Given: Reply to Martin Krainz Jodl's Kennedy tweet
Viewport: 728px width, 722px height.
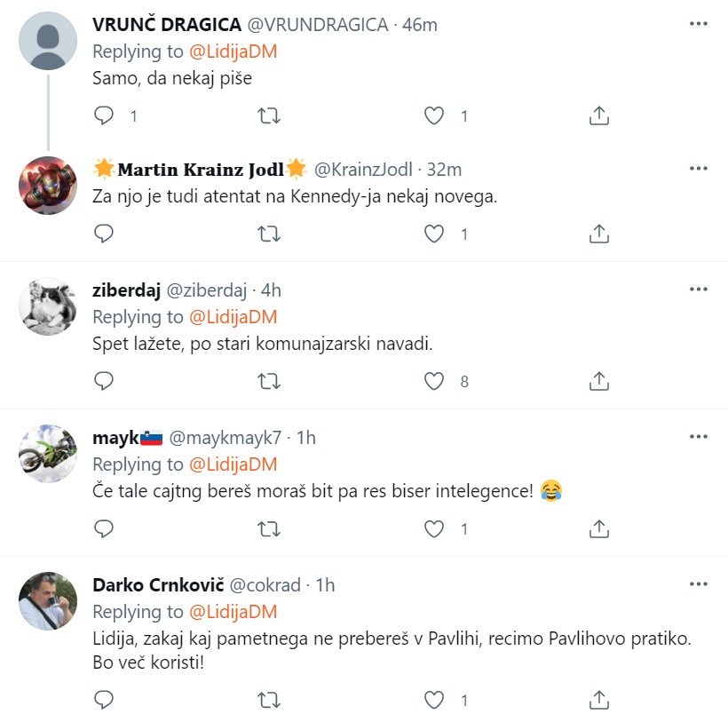Looking at the screenshot, I should click(x=104, y=234).
